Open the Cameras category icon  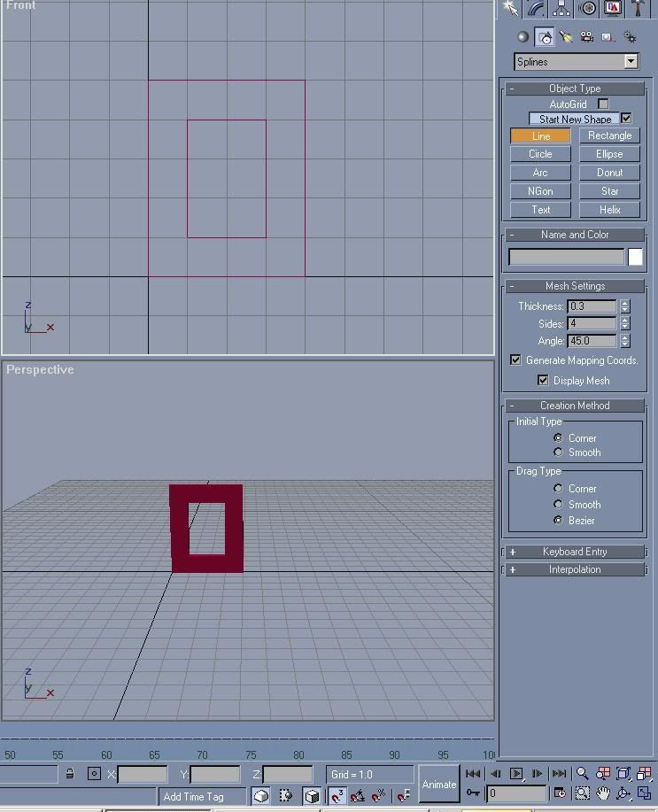pos(587,37)
